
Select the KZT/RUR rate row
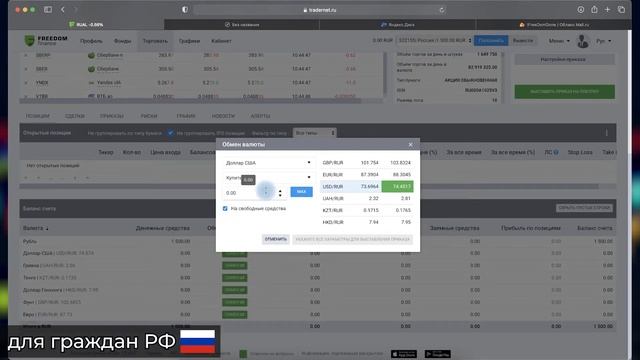coord(367,210)
